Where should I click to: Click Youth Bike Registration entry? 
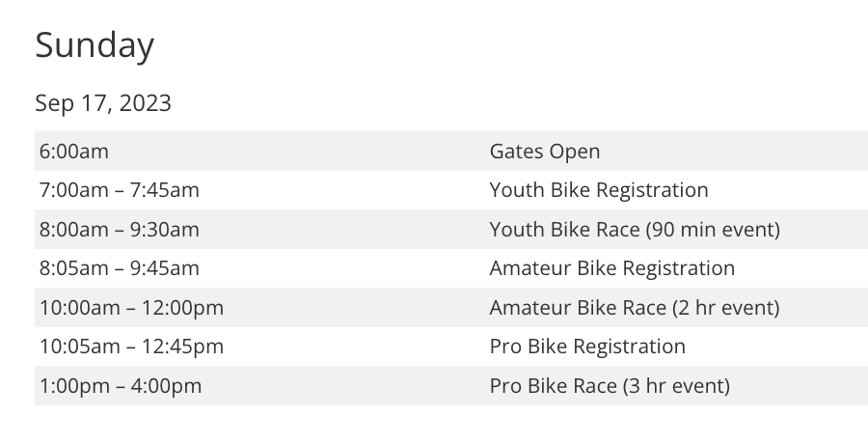tap(598, 190)
